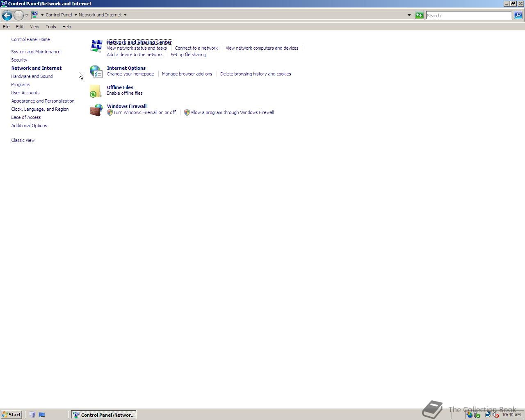Click Enable offline files
The image size is (525, 420).
pos(125,93)
